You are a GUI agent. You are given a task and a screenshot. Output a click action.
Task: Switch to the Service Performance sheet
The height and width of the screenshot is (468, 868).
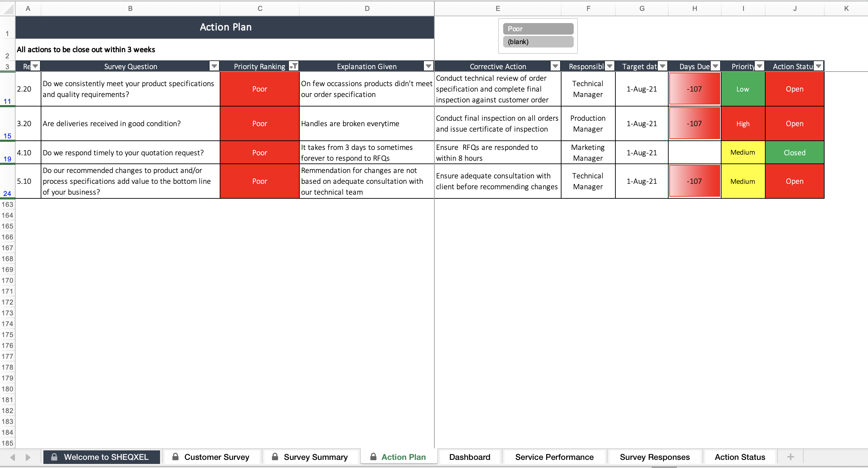(x=554, y=457)
